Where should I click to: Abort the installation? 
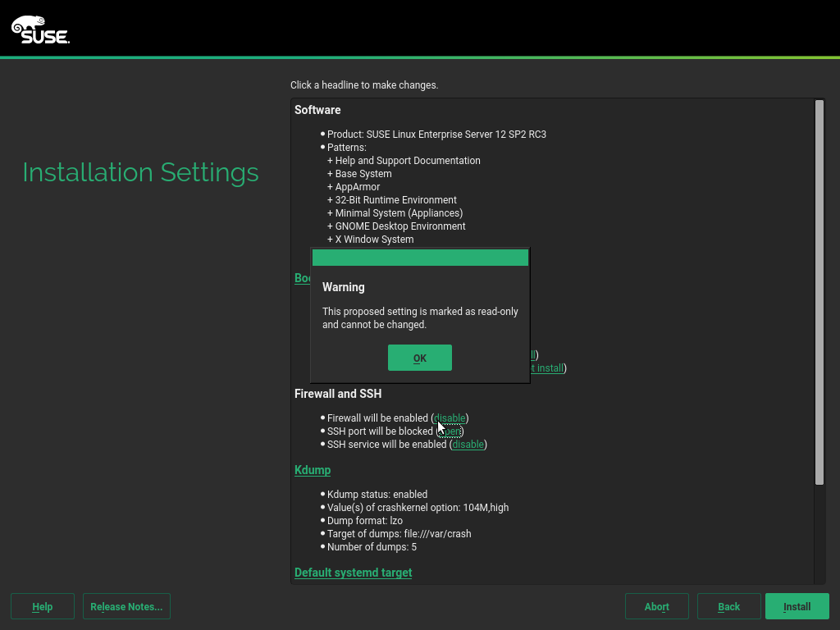tap(656, 606)
